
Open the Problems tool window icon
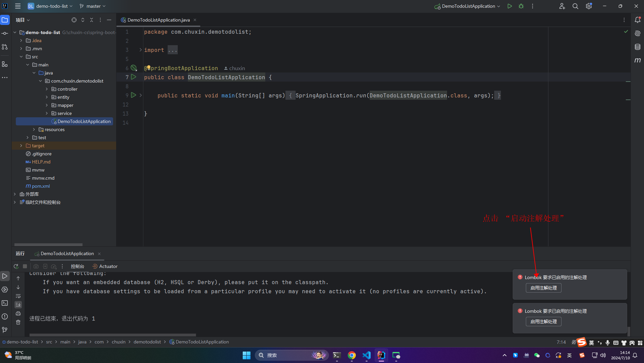tap(5, 316)
